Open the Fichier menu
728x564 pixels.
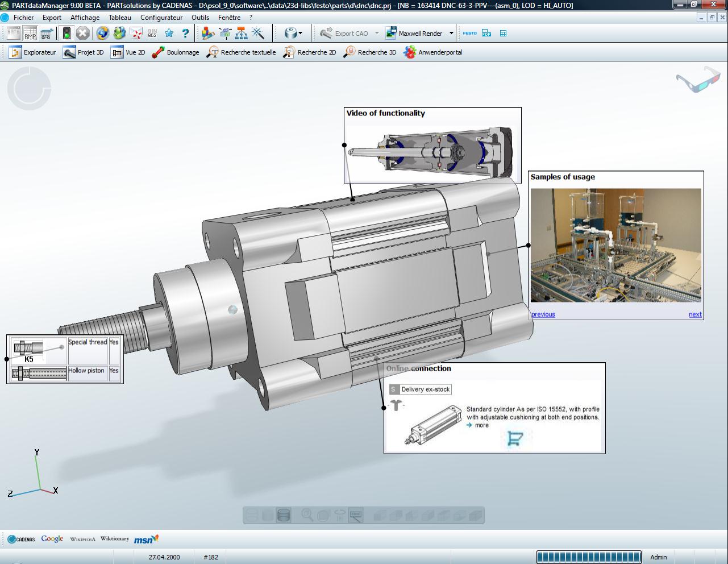(24, 18)
